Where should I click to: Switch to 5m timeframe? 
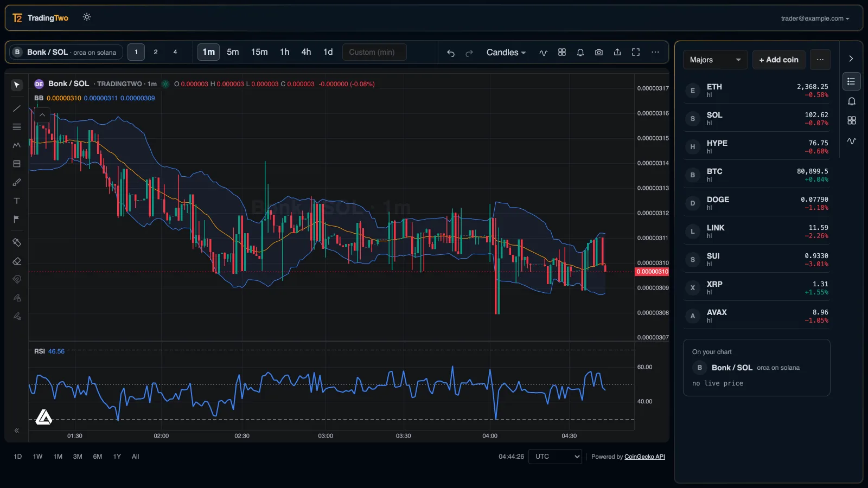[x=233, y=52]
